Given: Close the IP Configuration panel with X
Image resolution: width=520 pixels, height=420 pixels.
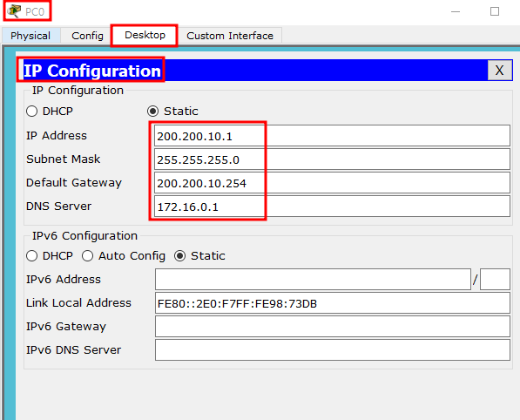Looking at the screenshot, I should pyautogui.click(x=499, y=70).
